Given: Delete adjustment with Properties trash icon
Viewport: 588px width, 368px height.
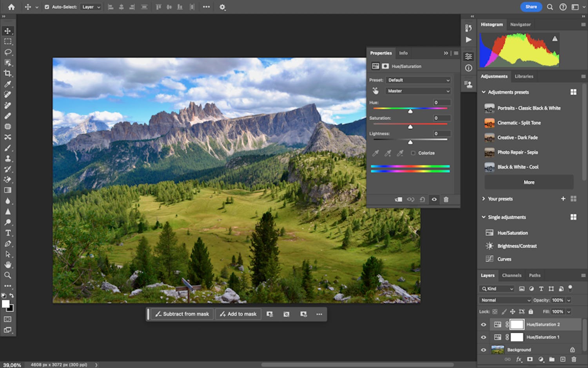Looking at the screenshot, I should [446, 199].
